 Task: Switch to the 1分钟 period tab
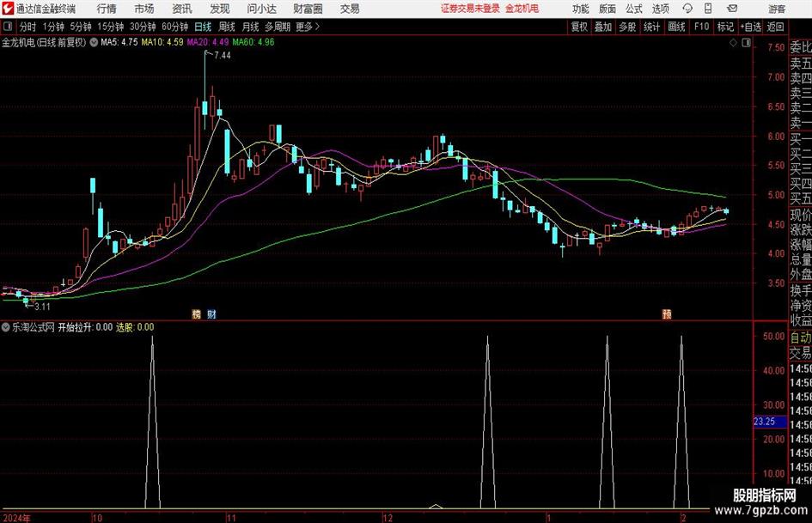(x=53, y=27)
